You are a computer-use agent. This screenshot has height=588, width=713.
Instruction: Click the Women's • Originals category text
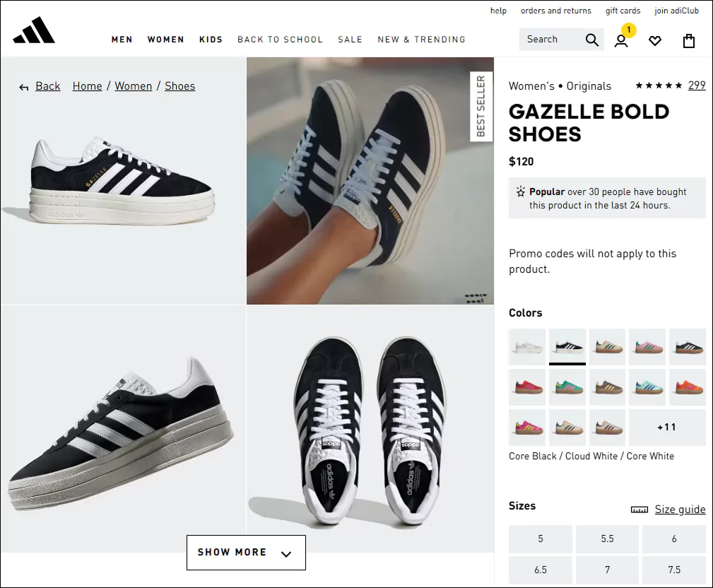point(560,86)
